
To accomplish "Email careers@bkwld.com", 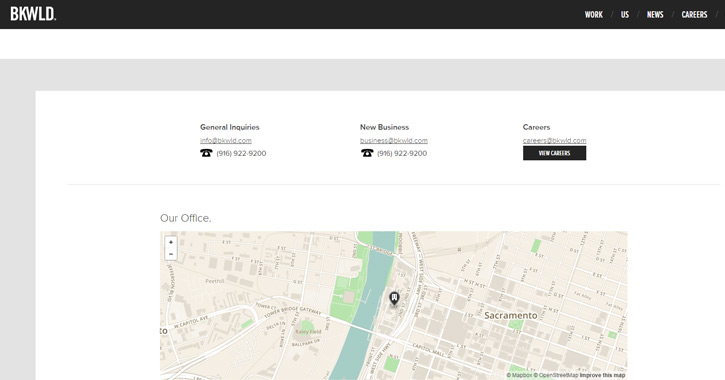I will (x=554, y=141).
